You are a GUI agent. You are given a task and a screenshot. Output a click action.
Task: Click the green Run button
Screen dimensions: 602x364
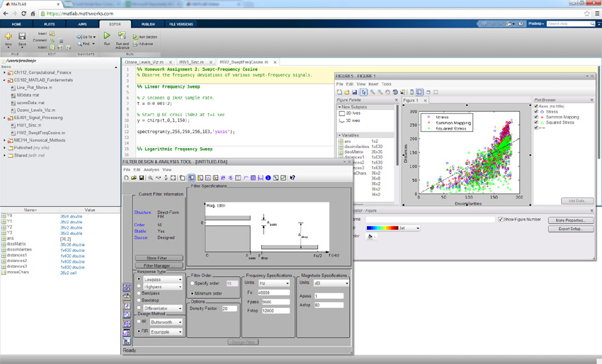(x=107, y=36)
